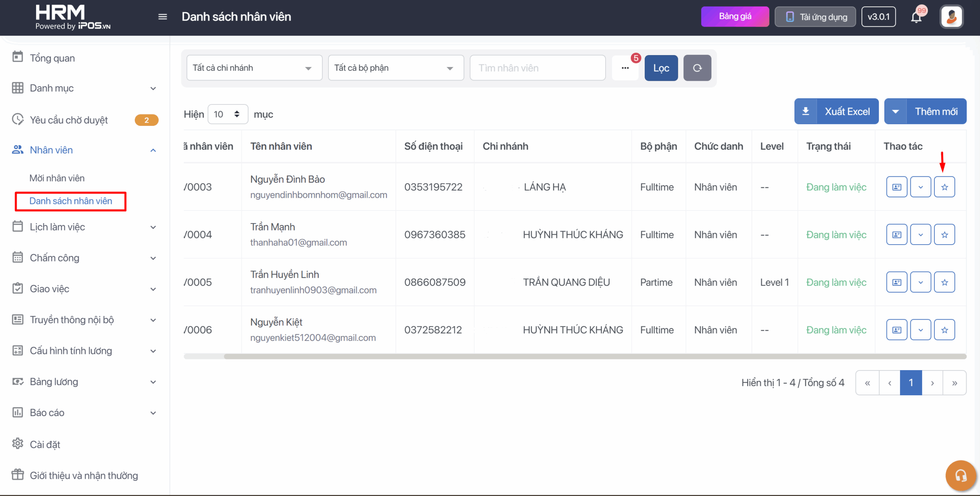This screenshot has width=980, height=496.
Task: Click the horizontal table scrollbar
Action: click(595, 356)
